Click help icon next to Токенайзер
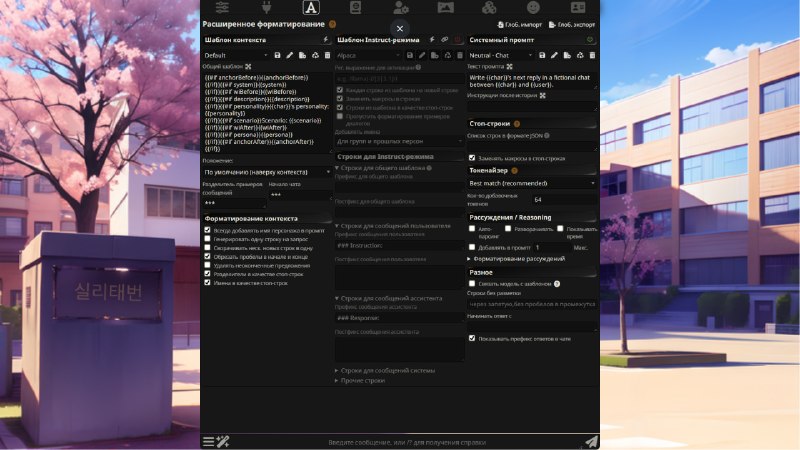This screenshot has width=800, height=450. (514, 170)
